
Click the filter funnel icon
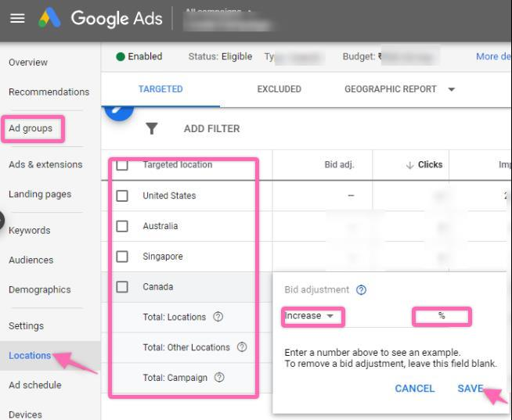pos(152,129)
